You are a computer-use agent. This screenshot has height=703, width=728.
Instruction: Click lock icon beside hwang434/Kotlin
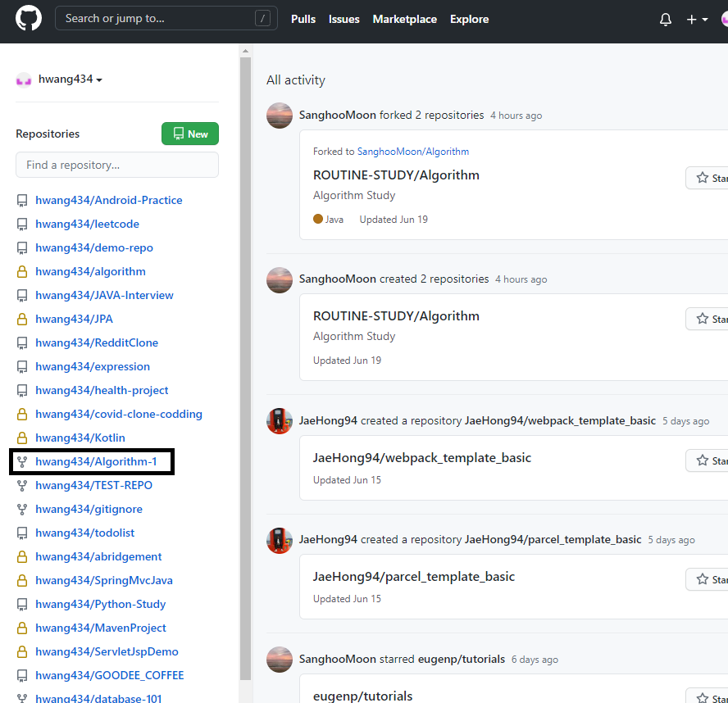pos(22,438)
